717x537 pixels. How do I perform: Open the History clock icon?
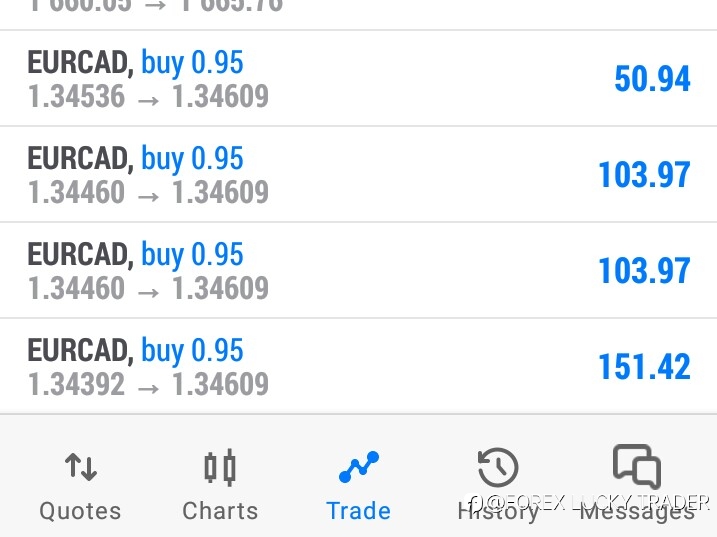498,467
